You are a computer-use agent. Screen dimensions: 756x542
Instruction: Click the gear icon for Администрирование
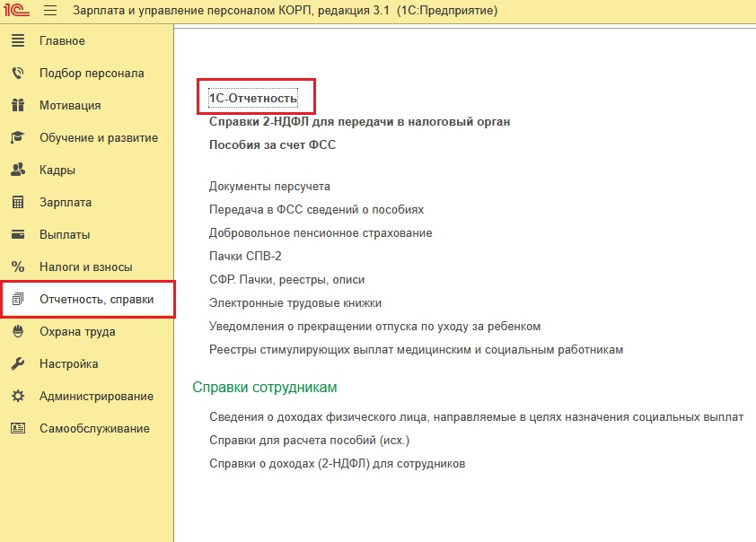(x=17, y=397)
